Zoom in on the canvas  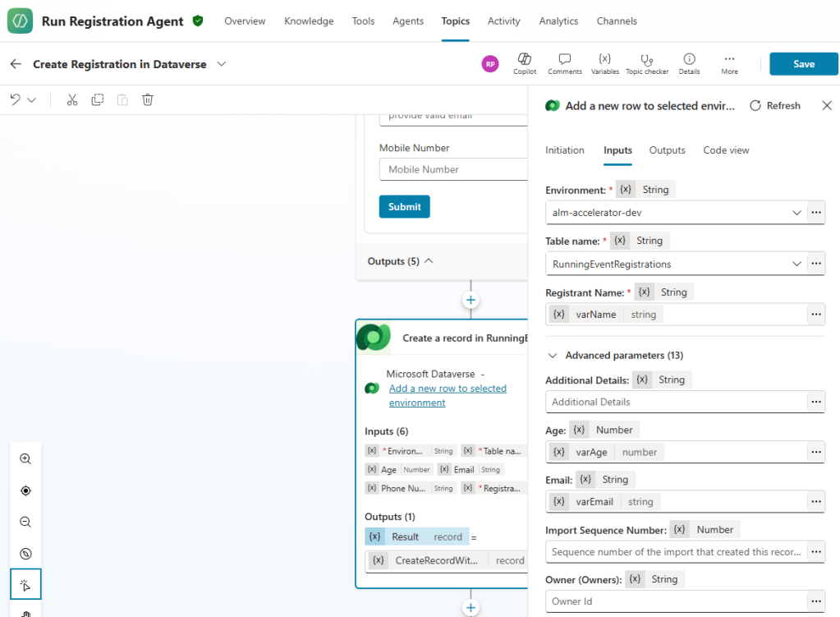(x=25, y=459)
